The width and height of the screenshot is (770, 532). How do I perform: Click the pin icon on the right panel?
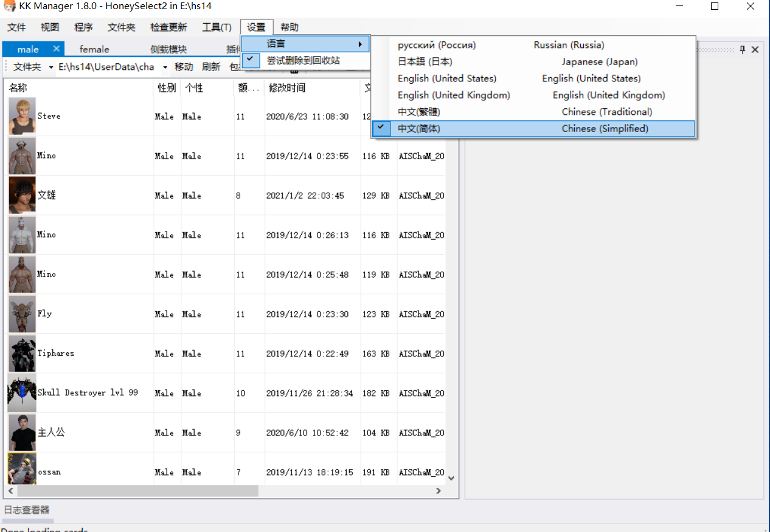742,49
